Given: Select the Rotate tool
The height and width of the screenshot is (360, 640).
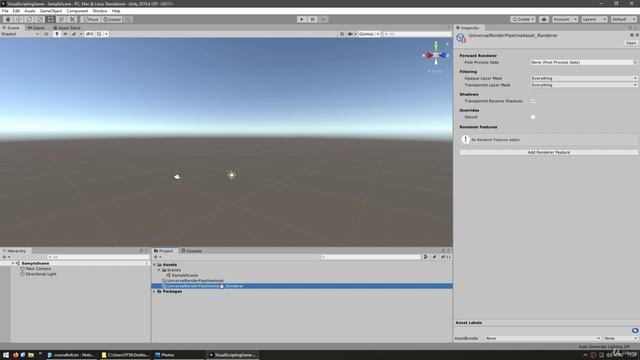Looking at the screenshot, I should tap(29, 19).
